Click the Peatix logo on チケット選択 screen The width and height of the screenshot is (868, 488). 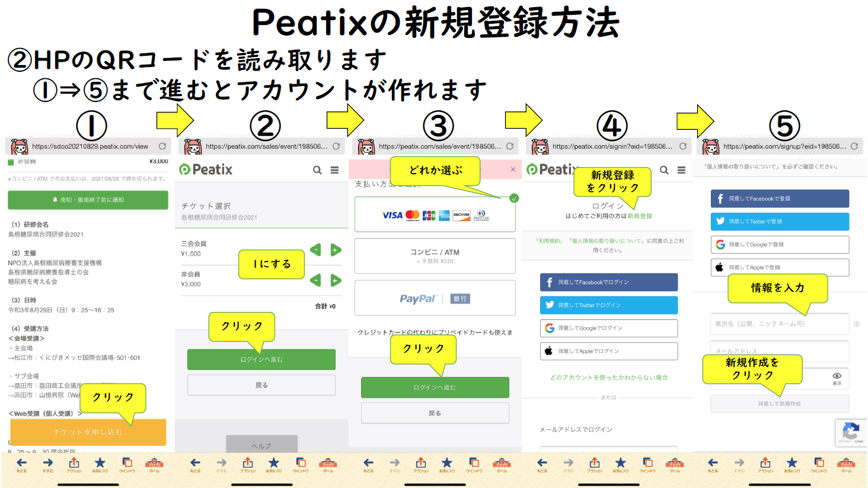coord(206,170)
